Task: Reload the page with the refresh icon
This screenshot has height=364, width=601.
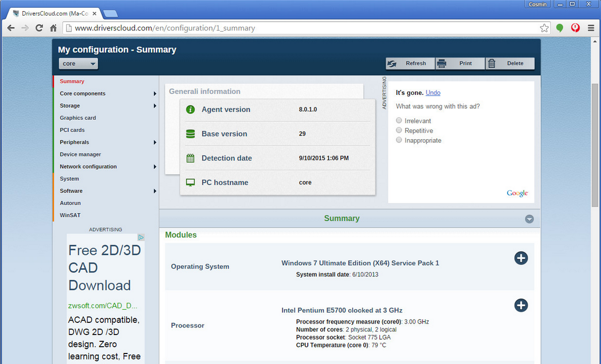Action: [39, 28]
